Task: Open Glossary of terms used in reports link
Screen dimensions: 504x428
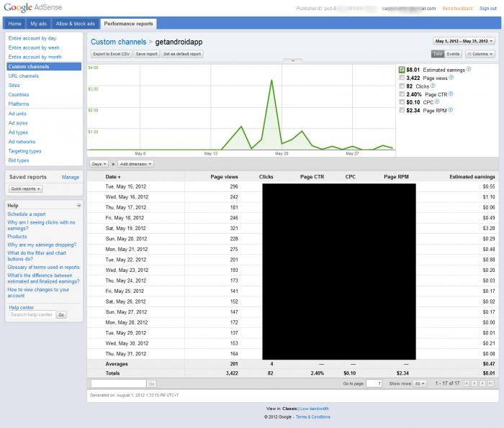Action: tap(43, 267)
